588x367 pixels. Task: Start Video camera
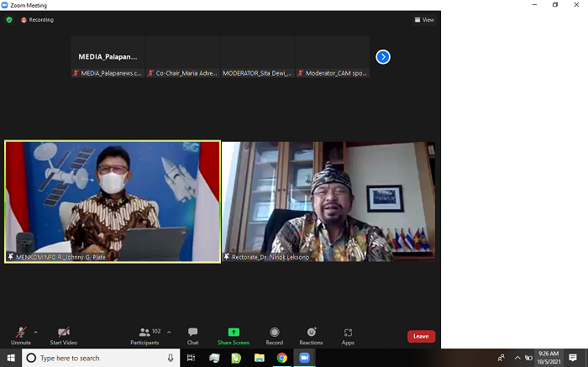[63, 335]
